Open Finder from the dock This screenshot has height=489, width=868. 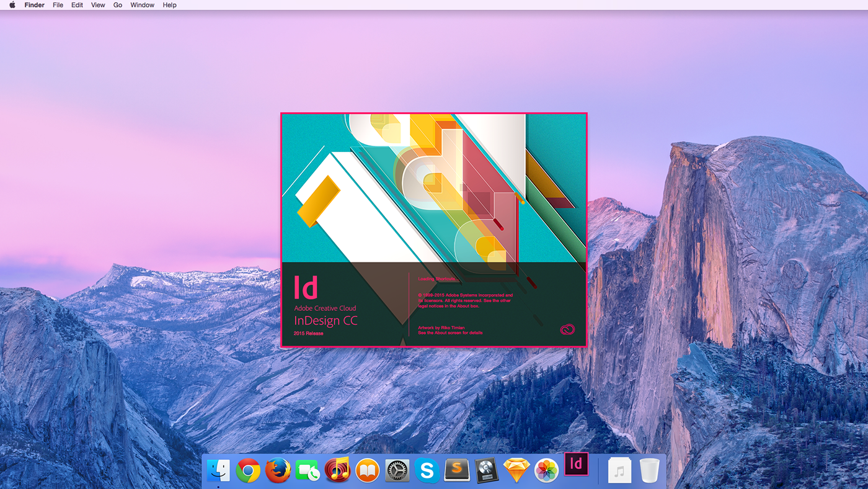tap(218, 471)
